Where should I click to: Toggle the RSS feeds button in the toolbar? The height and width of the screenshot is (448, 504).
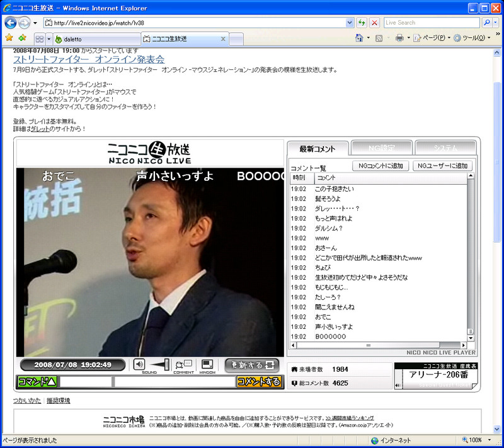(x=378, y=38)
